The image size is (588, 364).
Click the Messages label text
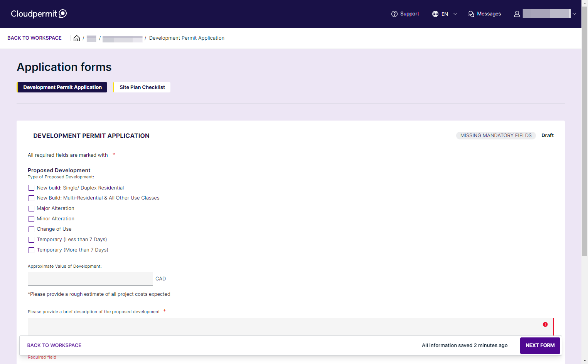(489, 14)
